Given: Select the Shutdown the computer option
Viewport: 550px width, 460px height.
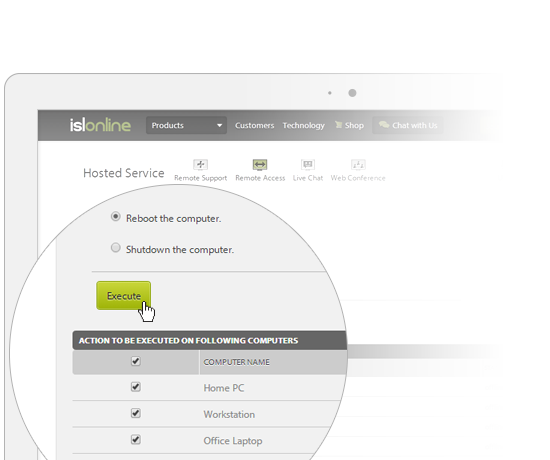Looking at the screenshot, I should tap(115, 248).
